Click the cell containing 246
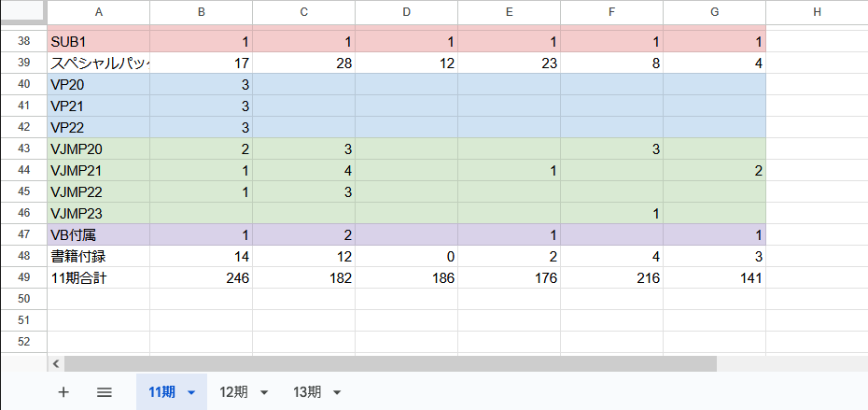 point(201,277)
